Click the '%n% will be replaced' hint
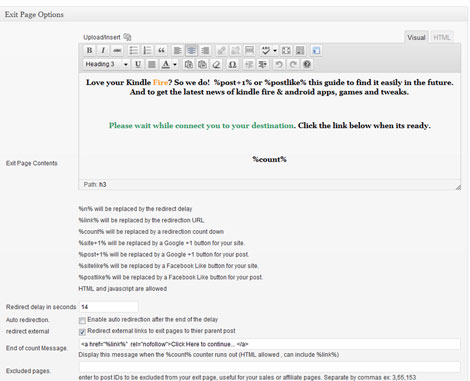The height and width of the screenshot is (381, 470). (135, 209)
